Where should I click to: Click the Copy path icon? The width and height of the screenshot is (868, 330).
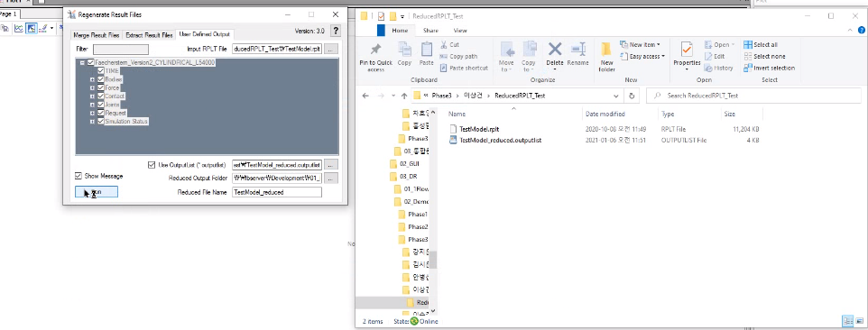click(x=444, y=56)
